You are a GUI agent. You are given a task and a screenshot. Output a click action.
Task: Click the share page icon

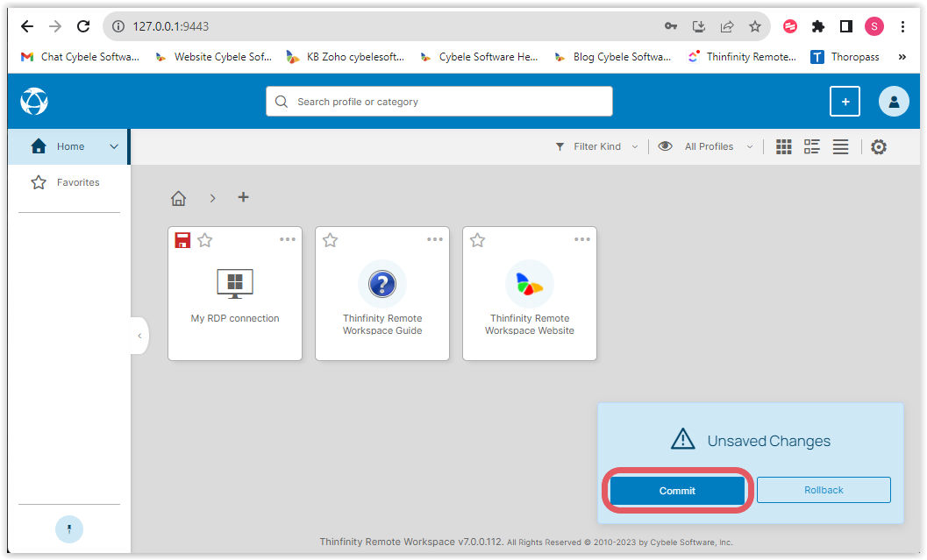727,26
